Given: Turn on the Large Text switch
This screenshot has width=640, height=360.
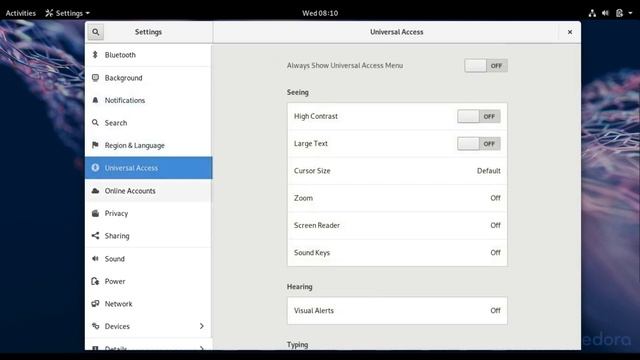Looking at the screenshot, I should click(479, 144).
